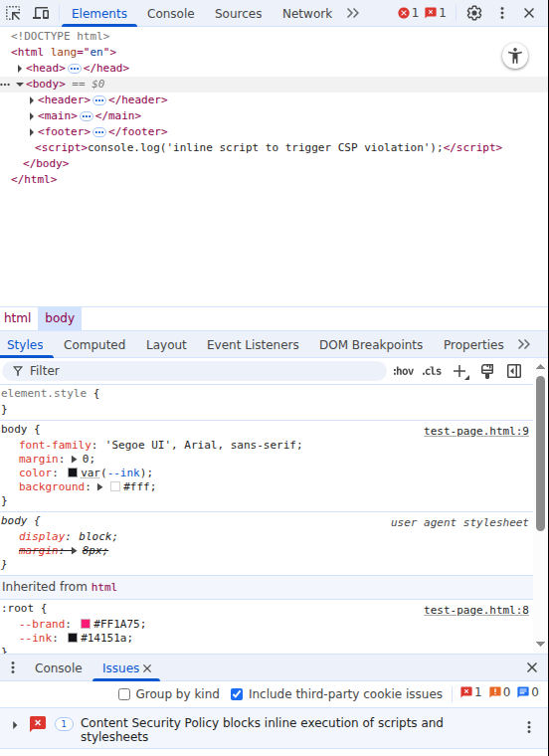Viewport: 549px width, 756px height.
Task: Open the Computed pane tab
Action: [94, 345]
